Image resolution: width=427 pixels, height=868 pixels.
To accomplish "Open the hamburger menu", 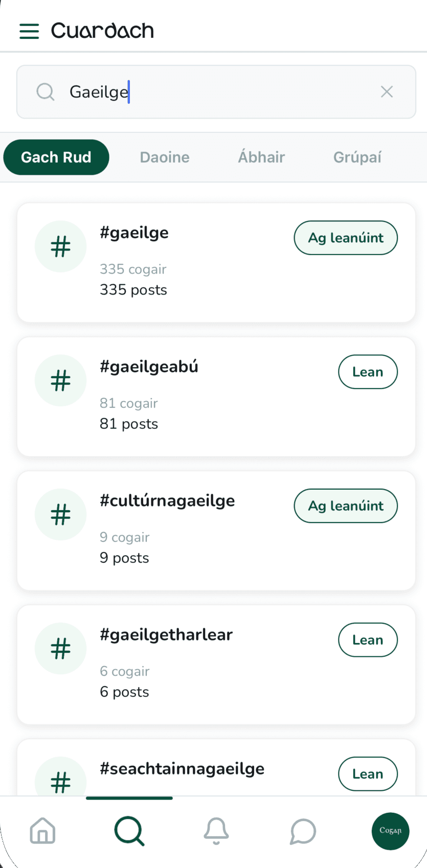I will click(29, 31).
